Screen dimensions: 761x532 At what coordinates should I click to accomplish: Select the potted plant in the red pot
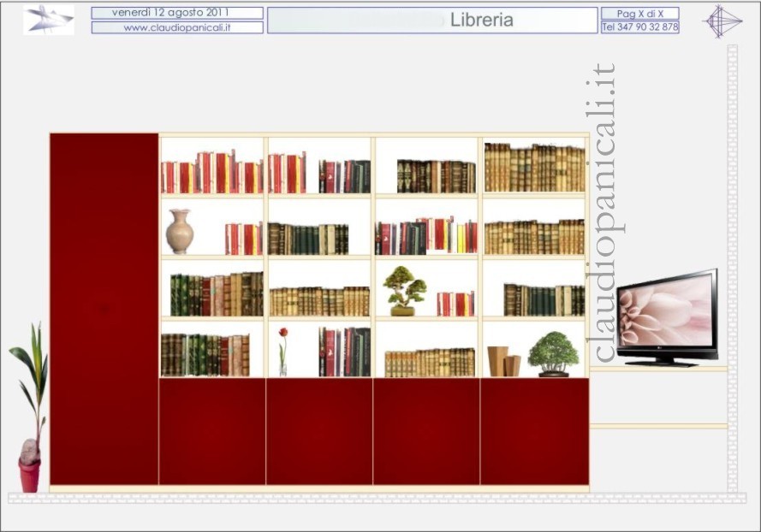click(x=30, y=407)
